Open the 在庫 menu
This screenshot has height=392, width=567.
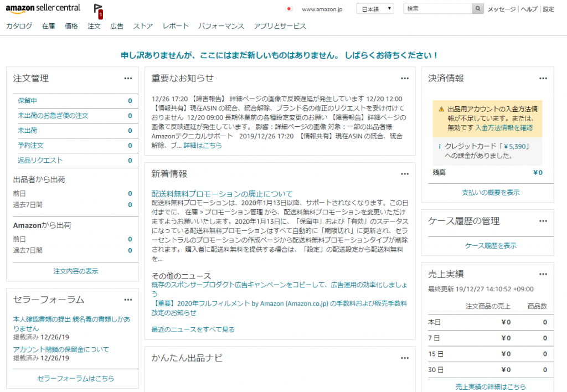pyautogui.click(x=49, y=26)
